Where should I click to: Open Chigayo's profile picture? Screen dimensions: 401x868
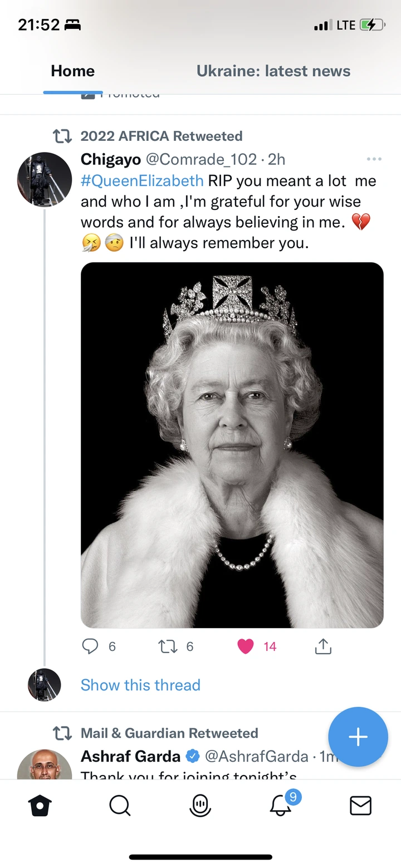tap(45, 179)
